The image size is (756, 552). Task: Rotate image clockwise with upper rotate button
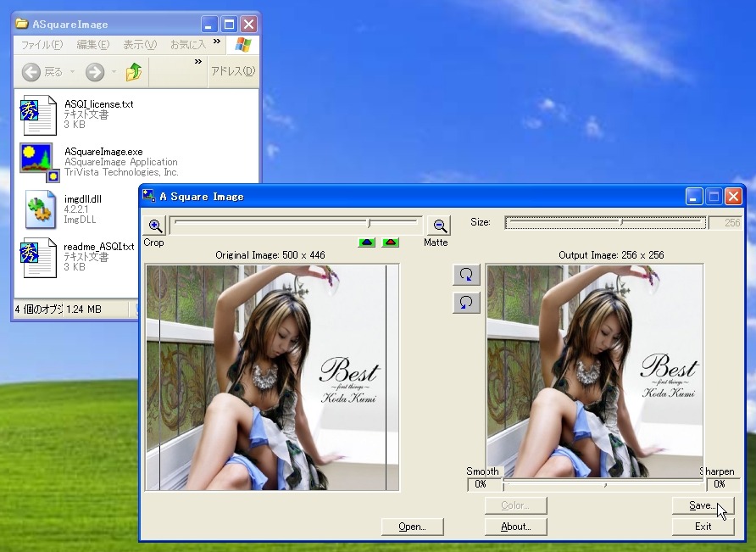[x=466, y=275]
